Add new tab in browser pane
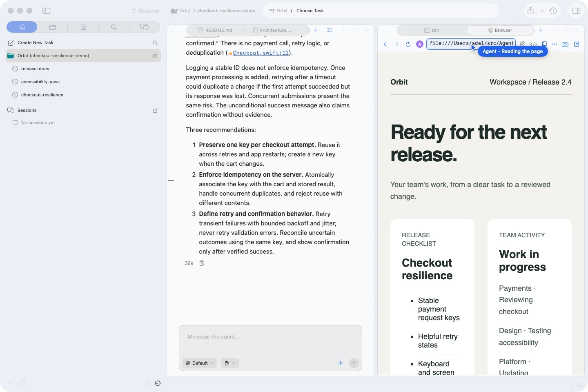Screen dimensions: 588x392 (541, 30)
